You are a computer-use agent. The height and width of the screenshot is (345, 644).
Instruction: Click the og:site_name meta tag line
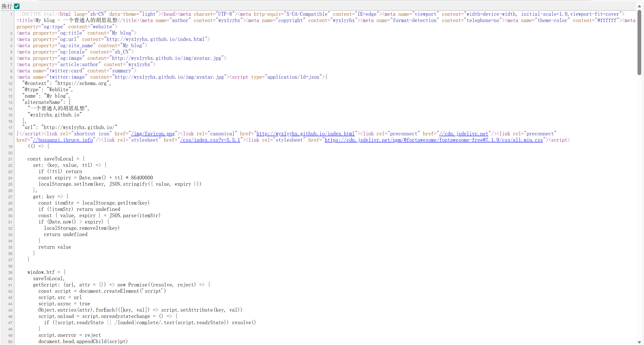pos(82,46)
